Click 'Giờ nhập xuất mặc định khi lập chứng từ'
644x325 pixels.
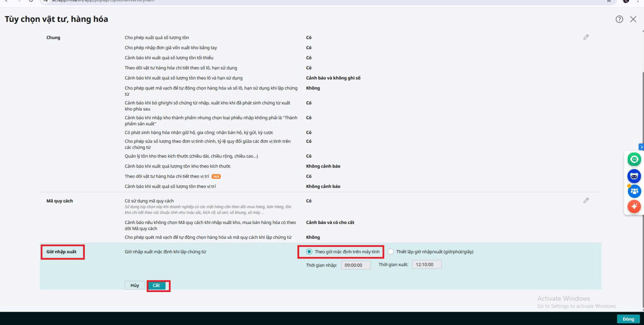pos(165,252)
